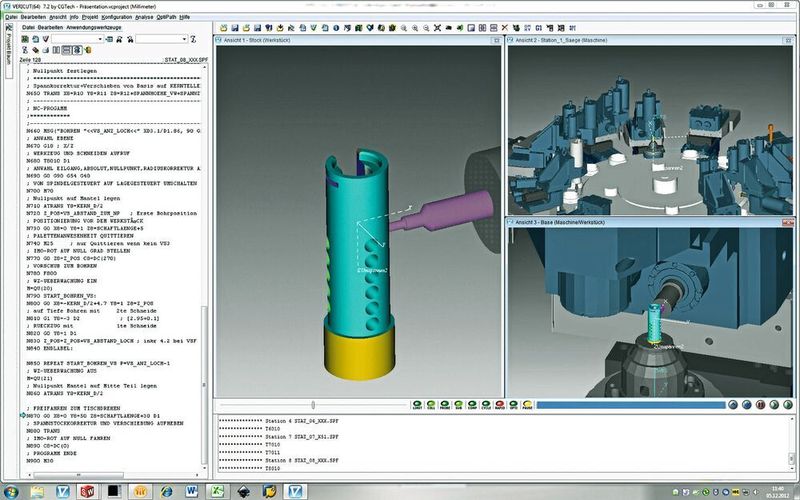Open the Konfiguration menu
800x500 pixels.
(x=116, y=17)
